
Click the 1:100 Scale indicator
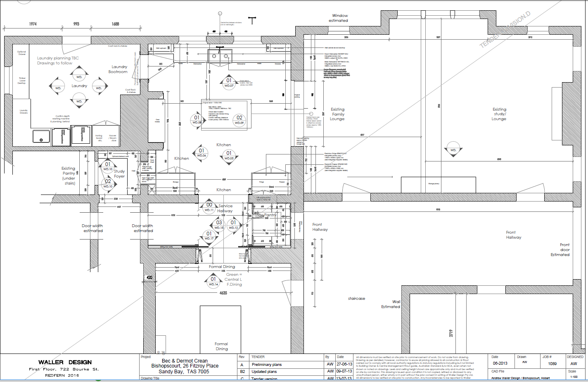pyautogui.click(x=574, y=376)
